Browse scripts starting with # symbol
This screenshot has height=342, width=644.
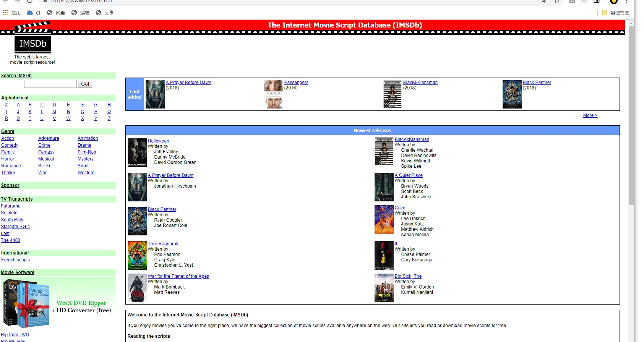point(6,105)
